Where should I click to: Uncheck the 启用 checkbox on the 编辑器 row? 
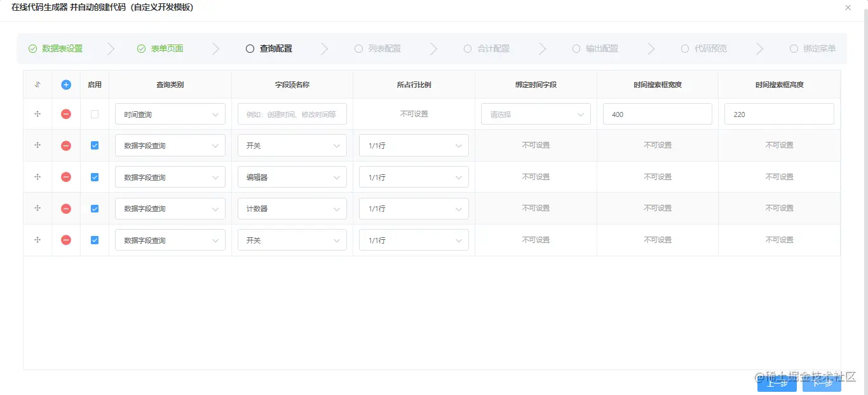point(94,177)
